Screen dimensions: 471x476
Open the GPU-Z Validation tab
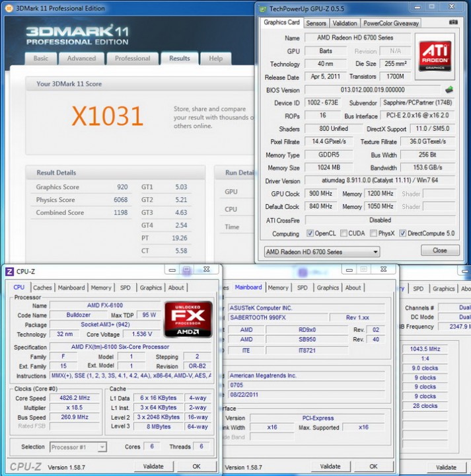pyautogui.click(x=345, y=23)
